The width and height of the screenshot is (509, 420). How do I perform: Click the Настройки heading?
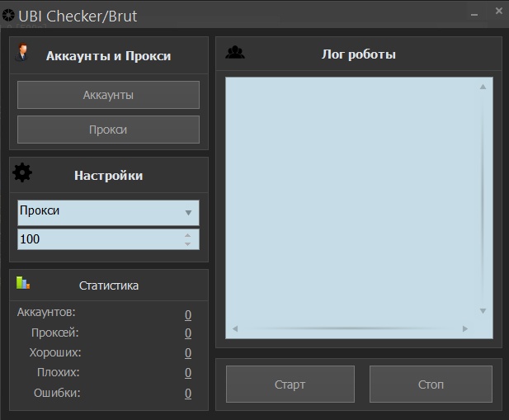(108, 175)
